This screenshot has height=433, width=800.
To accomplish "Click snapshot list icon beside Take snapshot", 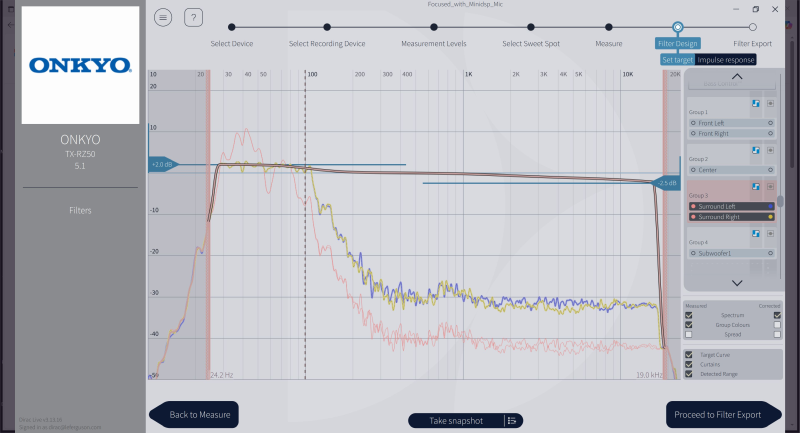I will 511,420.
